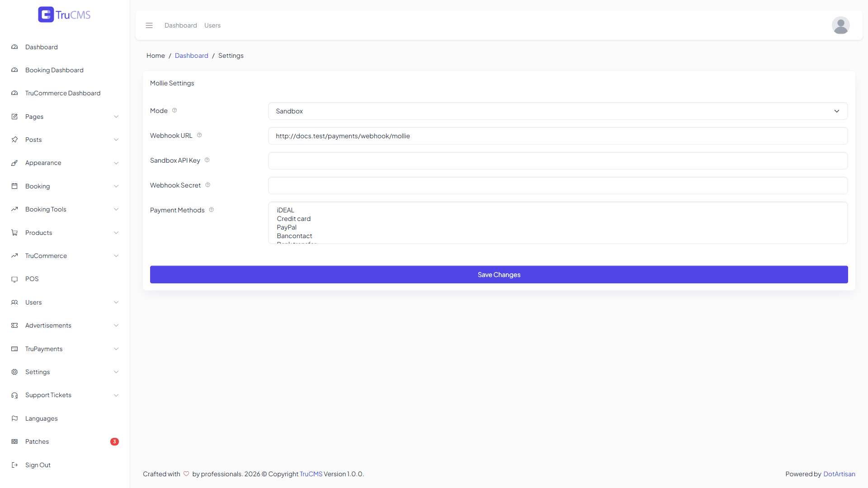Expand the Users sidebar menu item
The image size is (868, 488).
click(65, 302)
